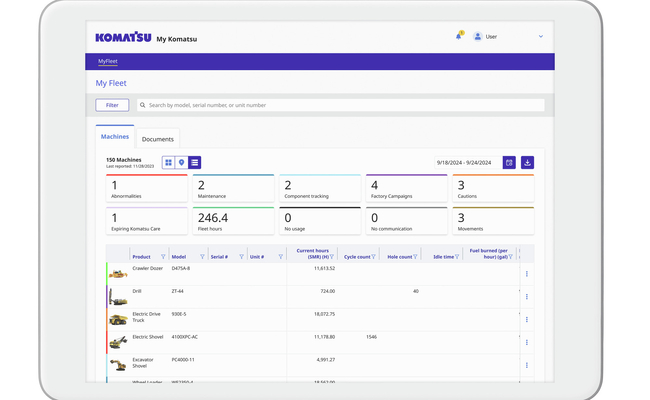
Task: Click the user avatar icon
Action: pyautogui.click(x=478, y=36)
